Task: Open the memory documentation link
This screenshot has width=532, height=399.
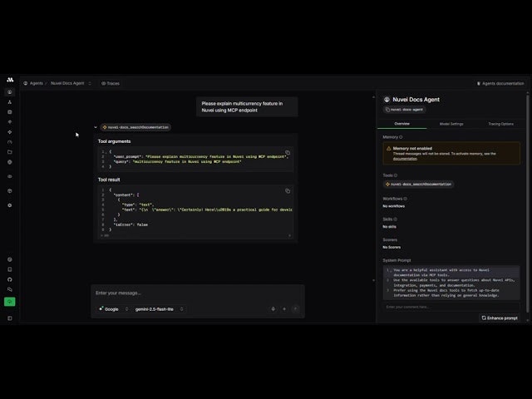Action: pos(405,159)
